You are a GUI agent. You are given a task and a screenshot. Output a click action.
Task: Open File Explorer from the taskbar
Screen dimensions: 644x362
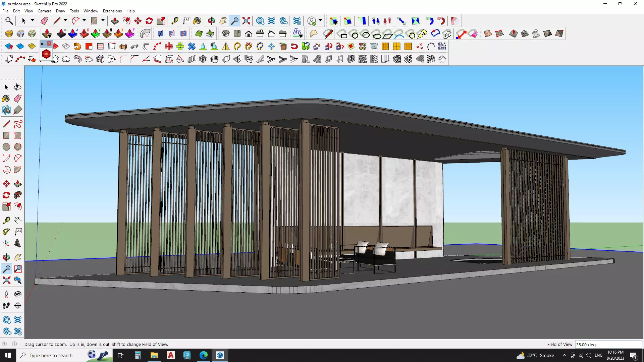(154, 355)
